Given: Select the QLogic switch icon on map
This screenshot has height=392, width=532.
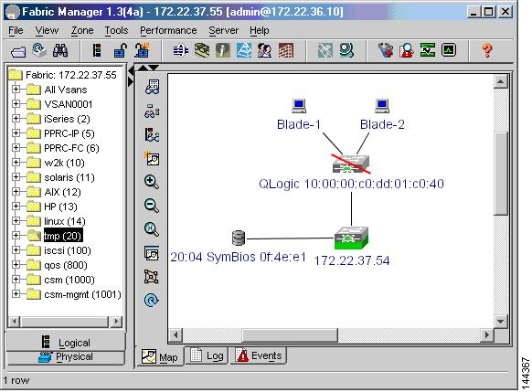Looking at the screenshot, I should tap(351, 164).
